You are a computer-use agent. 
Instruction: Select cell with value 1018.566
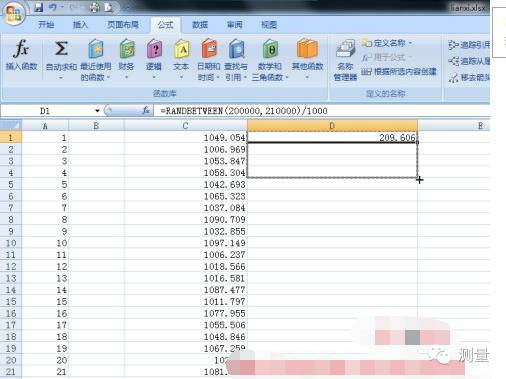(185, 266)
